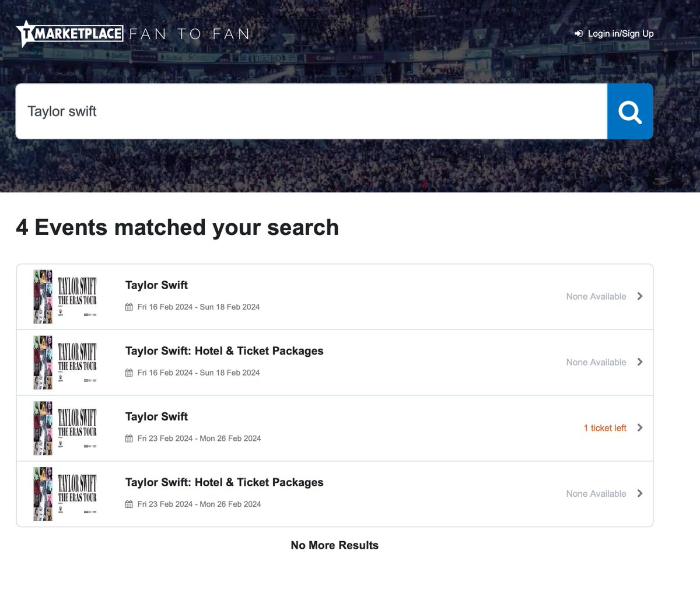Open Login in/Sign Up link

coord(621,34)
